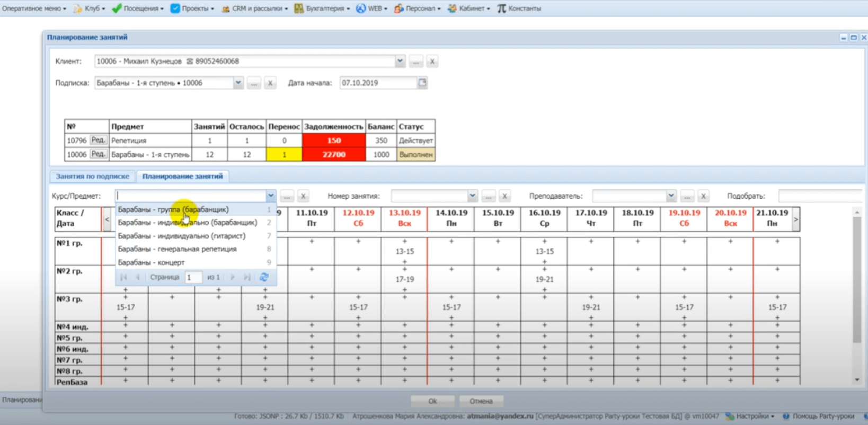Open the ellipsis lookup next to subscription
Image resolution: width=868 pixels, height=425 pixels.
pos(254,83)
